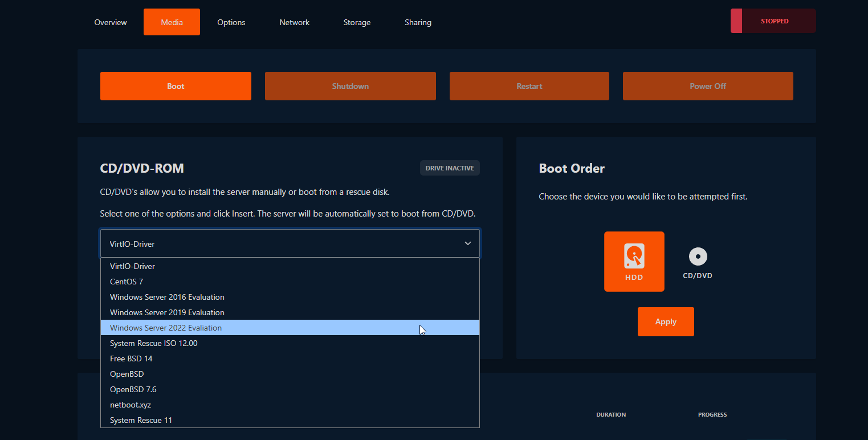Click the DRIVE INACTIVE badge

coord(450,168)
